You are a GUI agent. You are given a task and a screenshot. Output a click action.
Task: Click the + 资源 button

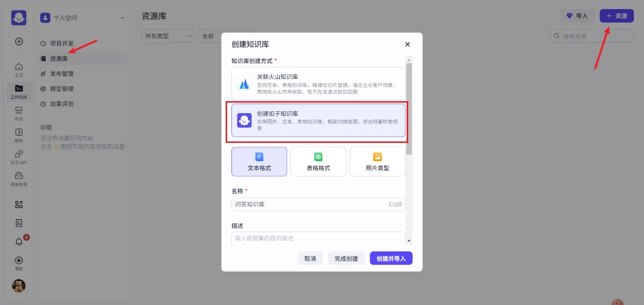(x=617, y=16)
